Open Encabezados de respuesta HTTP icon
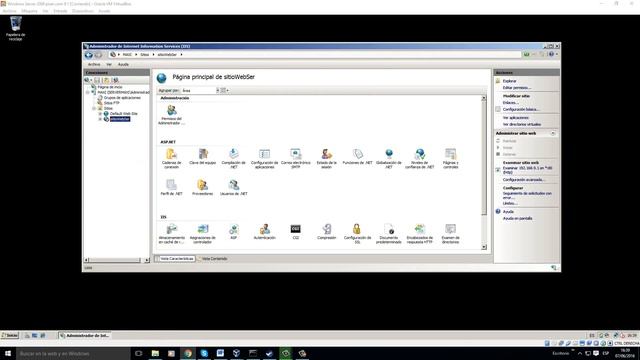Image resolution: width=640 pixels, height=360 pixels. (x=420, y=234)
